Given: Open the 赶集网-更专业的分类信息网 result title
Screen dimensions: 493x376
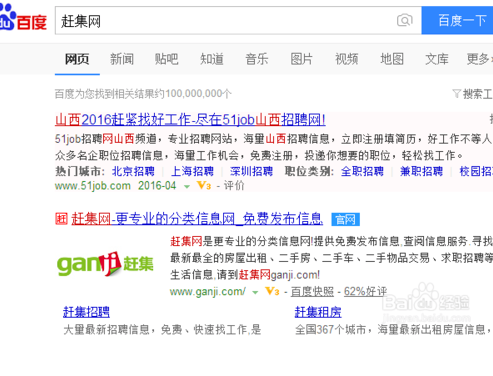Looking at the screenshot, I should (197, 219).
